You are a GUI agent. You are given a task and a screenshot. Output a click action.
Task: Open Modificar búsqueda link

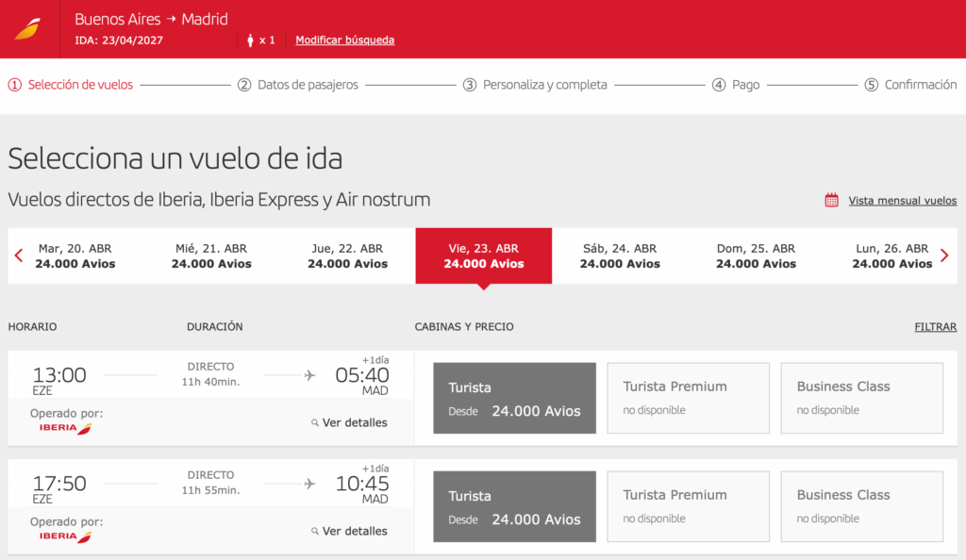[345, 40]
